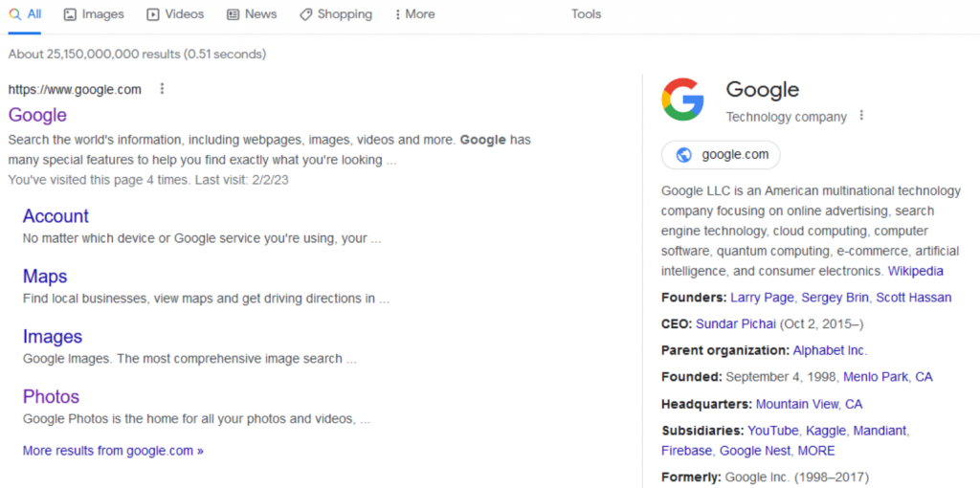
Task: Click three-dot menu beside https://www.google.com
Action: (162, 89)
